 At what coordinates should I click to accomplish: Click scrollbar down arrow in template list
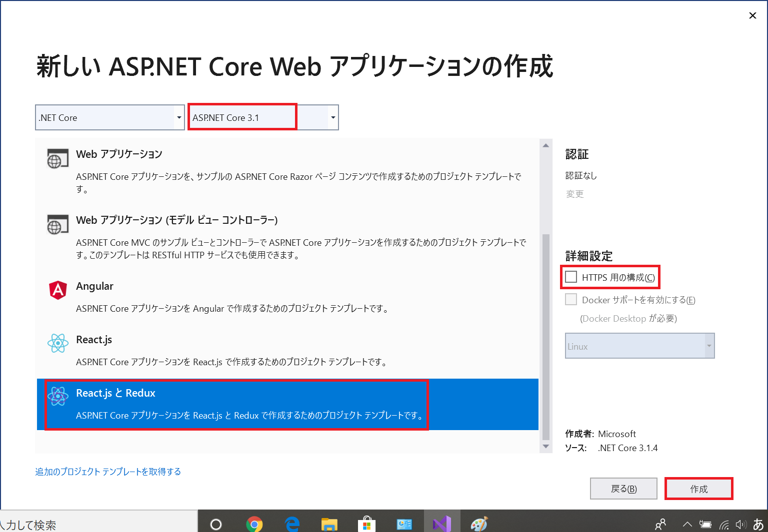pyautogui.click(x=546, y=447)
